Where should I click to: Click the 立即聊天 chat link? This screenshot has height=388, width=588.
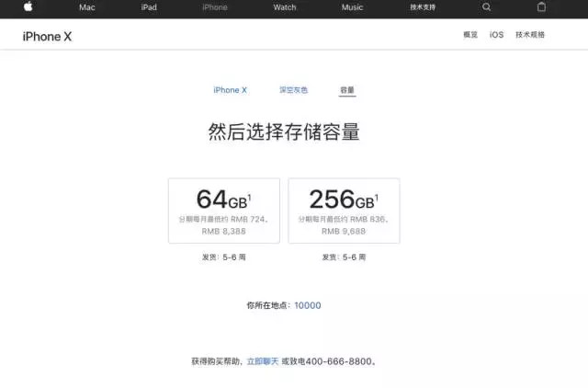pyautogui.click(x=263, y=361)
